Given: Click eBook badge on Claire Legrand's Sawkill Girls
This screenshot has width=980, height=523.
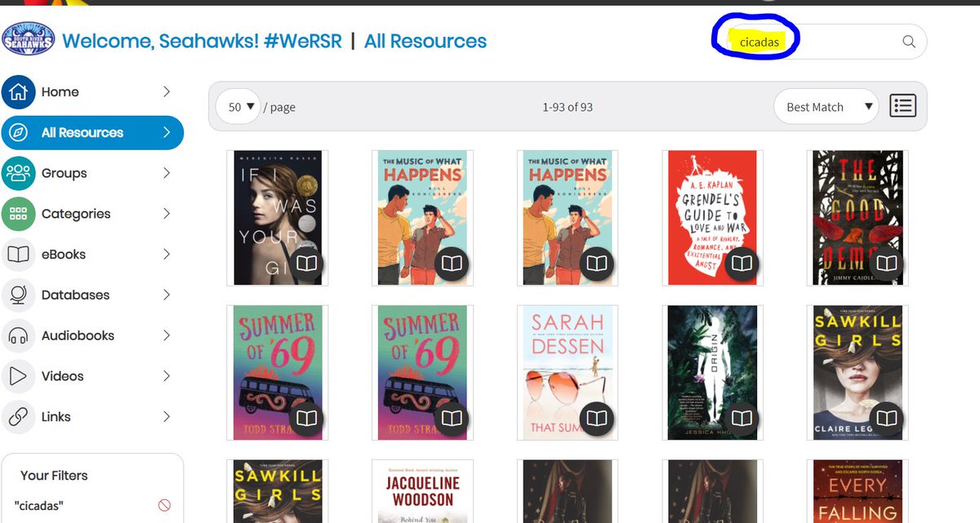Looking at the screenshot, I should [887, 419].
